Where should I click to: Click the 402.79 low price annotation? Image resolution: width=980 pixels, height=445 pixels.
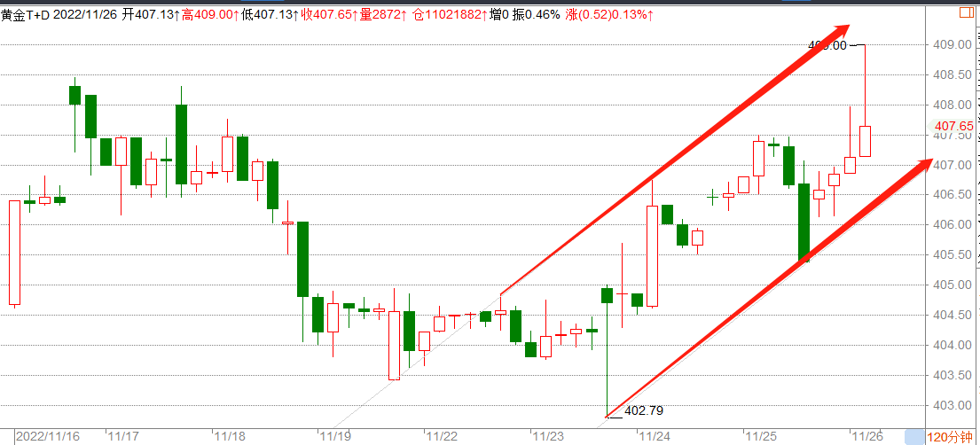(x=644, y=410)
